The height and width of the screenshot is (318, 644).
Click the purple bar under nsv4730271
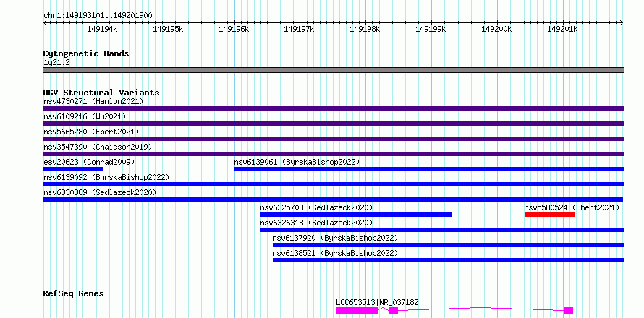(333, 108)
